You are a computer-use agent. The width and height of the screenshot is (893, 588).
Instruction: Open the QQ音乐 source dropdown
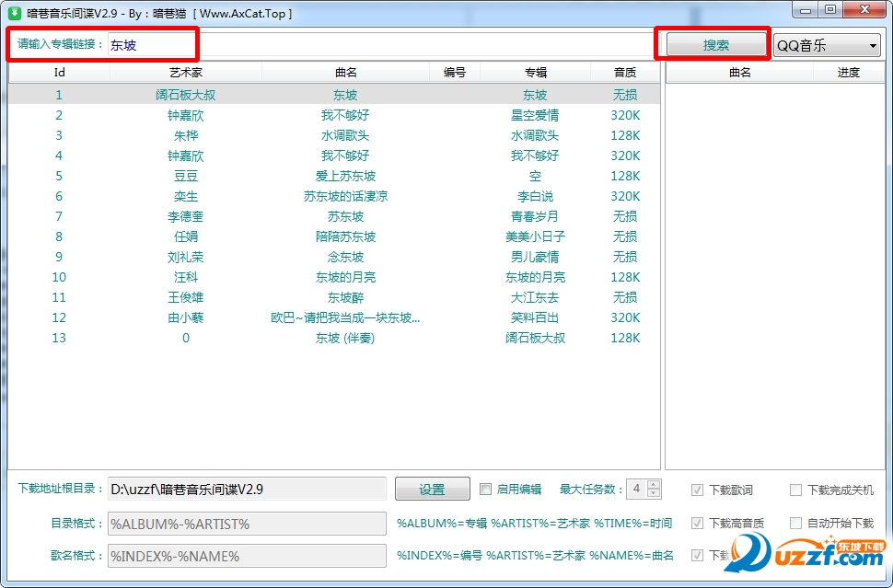[827, 45]
